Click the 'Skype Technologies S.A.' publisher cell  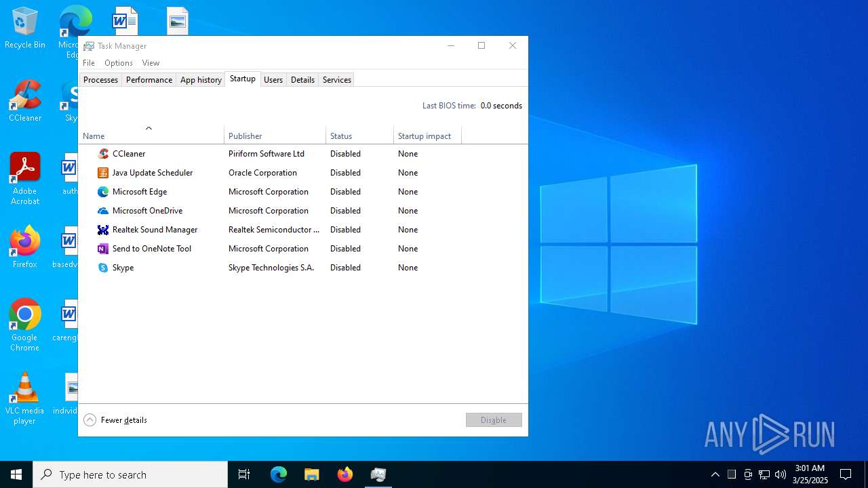click(271, 268)
